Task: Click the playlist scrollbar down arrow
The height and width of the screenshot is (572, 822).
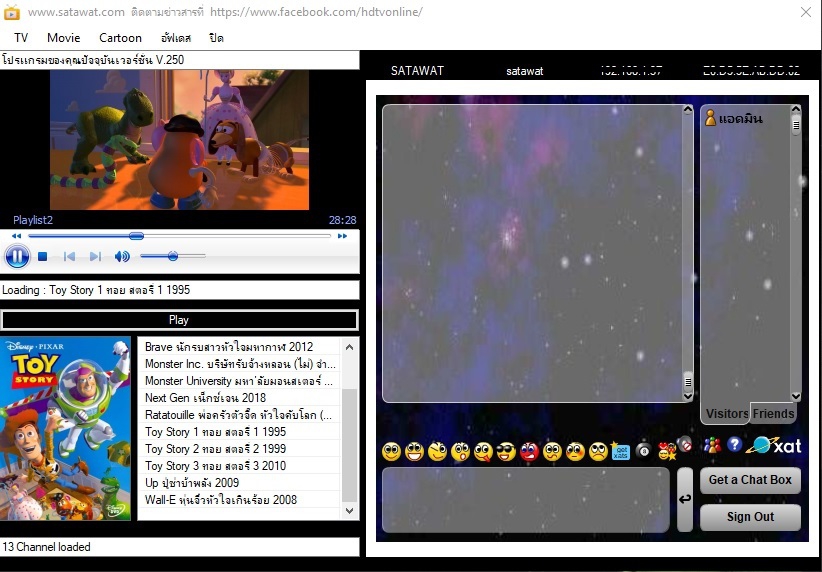Action: (350, 510)
